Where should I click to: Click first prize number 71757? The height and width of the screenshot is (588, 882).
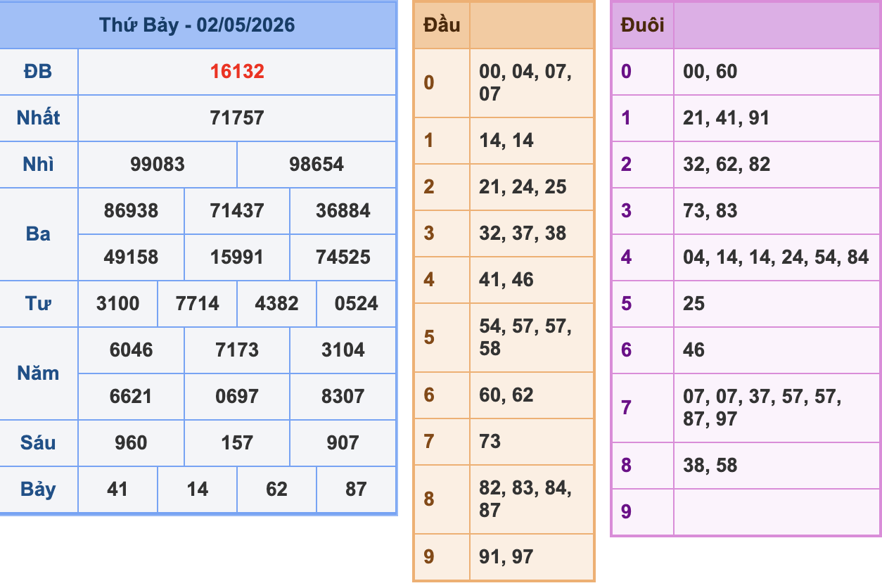(x=237, y=118)
